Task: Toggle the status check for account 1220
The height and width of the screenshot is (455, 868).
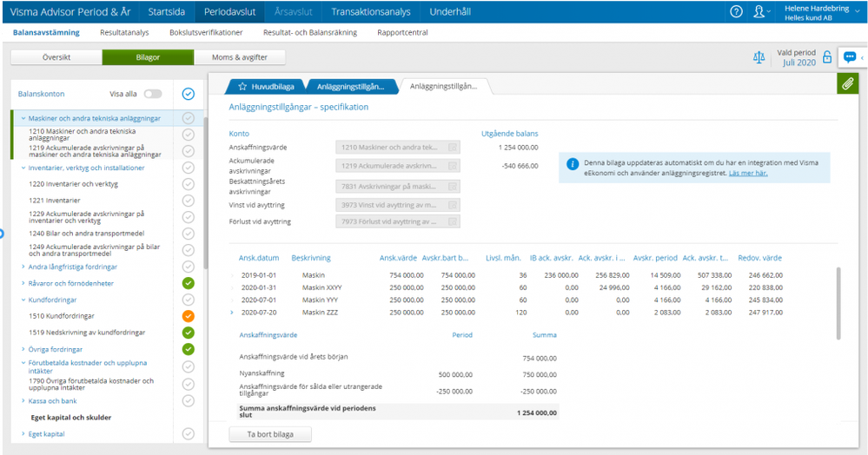Action: (x=189, y=184)
